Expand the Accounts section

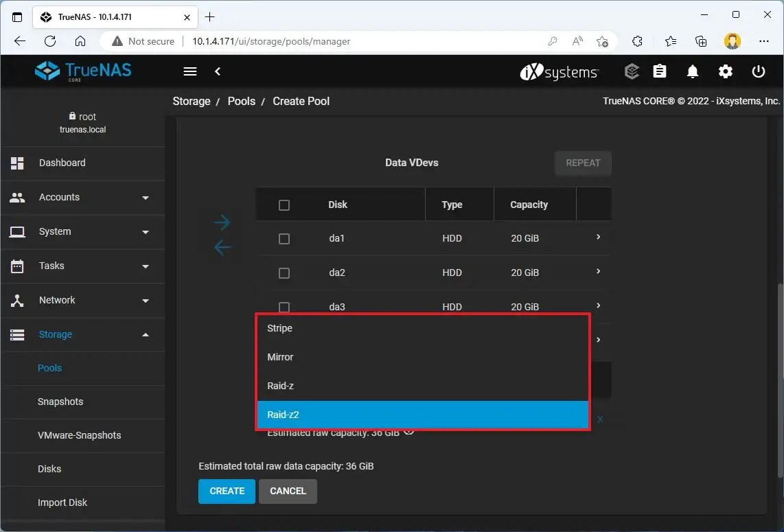tap(82, 197)
